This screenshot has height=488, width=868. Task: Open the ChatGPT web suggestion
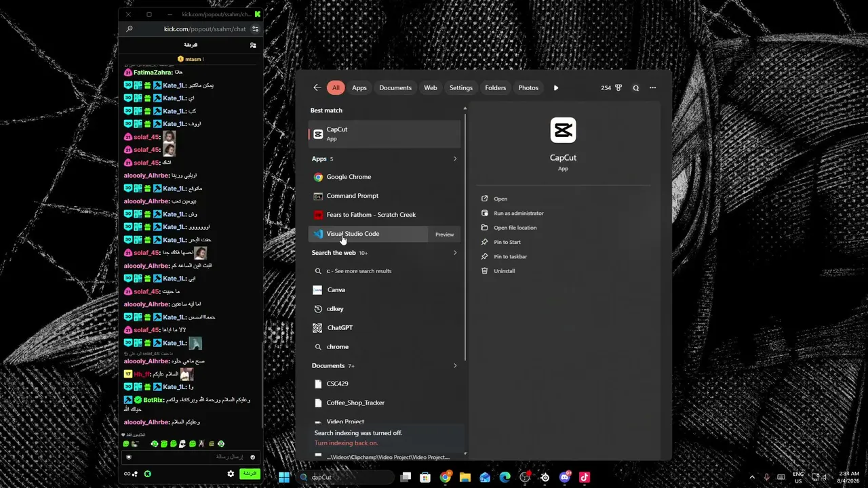pyautogui.click(x=384, y=327)
